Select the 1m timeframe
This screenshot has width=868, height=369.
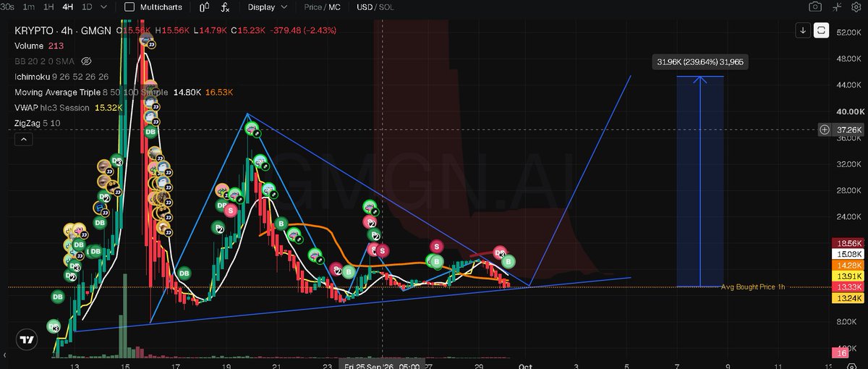[x=29, y=7]
